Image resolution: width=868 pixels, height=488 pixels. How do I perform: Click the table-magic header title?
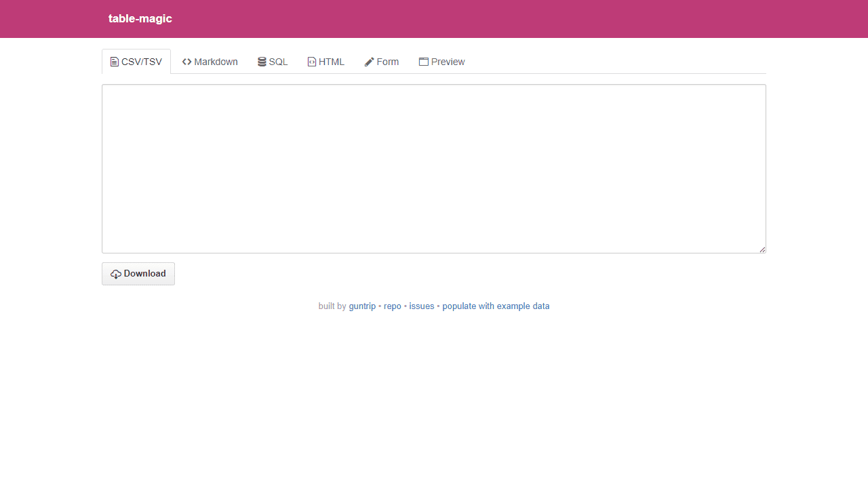tap(140, 19)
